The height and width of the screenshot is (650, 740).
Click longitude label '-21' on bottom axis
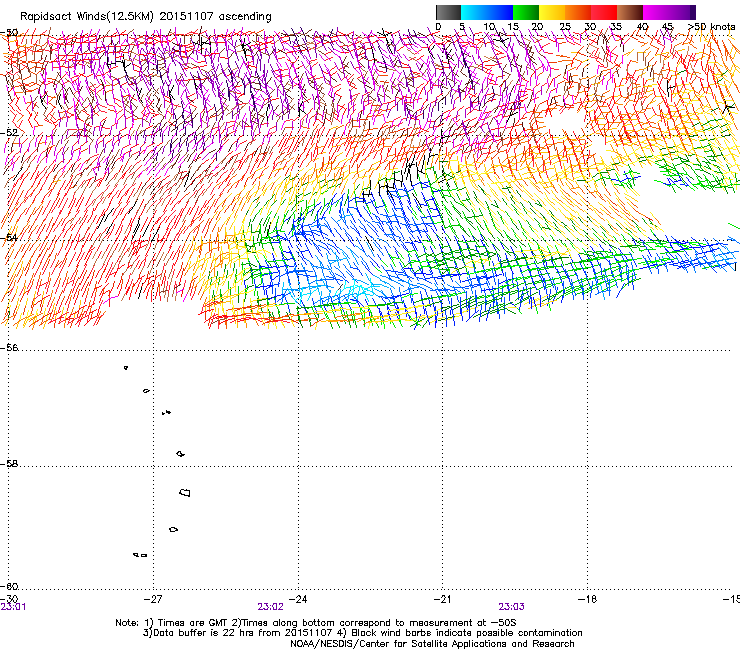(442, 599)
